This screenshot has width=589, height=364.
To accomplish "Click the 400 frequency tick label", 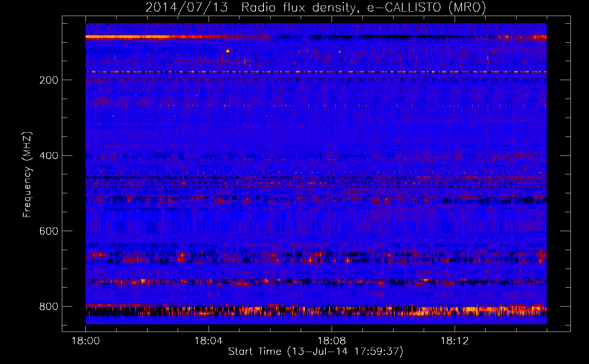I will pos(49,156).
